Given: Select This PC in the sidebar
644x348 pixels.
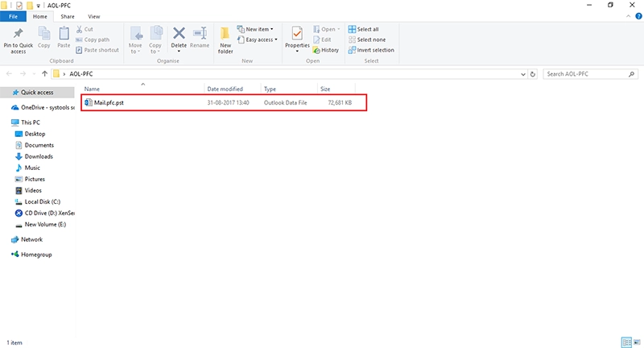Looking at the screenshot, I should [26, 122].
